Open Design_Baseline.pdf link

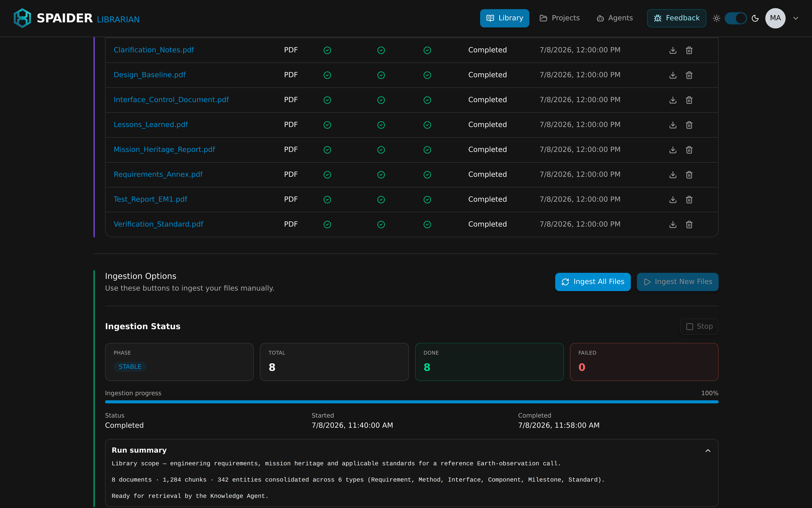tap(150, 75)
